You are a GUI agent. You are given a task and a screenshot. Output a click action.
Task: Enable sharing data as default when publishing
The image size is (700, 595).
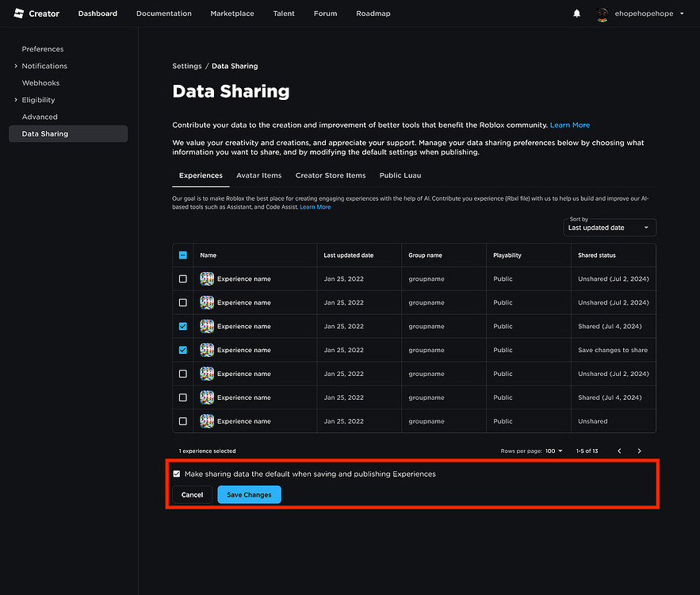[177, 474]
